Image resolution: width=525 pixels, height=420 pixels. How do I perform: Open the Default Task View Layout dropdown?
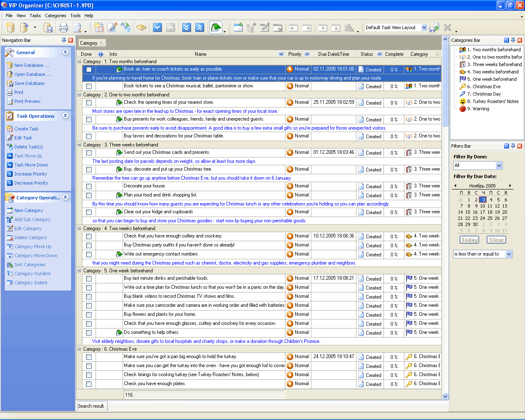pos(424,27)
